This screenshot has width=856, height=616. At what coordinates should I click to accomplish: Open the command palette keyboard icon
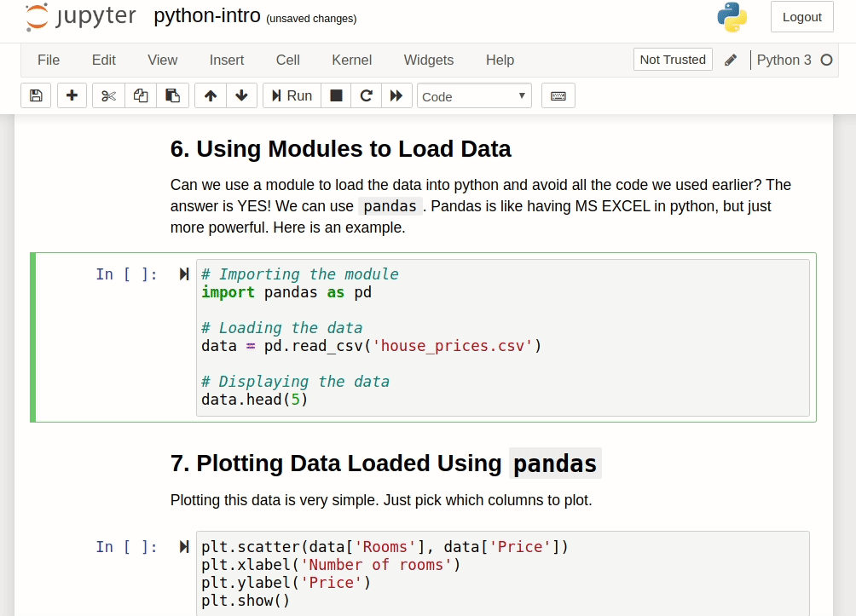tap(558, 96)
